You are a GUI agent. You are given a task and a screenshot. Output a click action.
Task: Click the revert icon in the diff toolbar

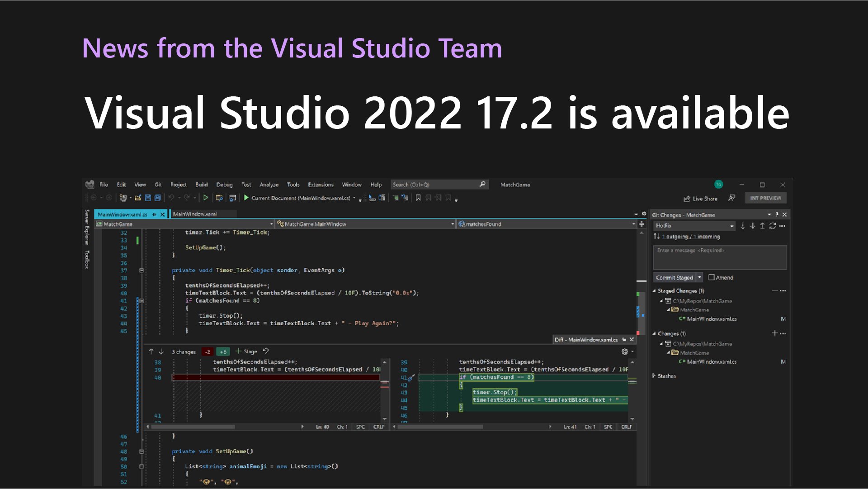[x=265, y=351]
